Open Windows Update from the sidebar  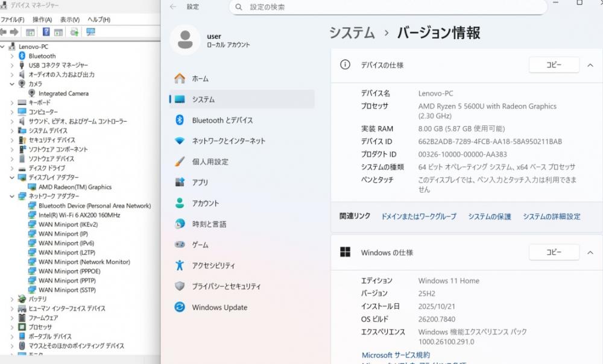pyautogui.click(x=219, y=307)
